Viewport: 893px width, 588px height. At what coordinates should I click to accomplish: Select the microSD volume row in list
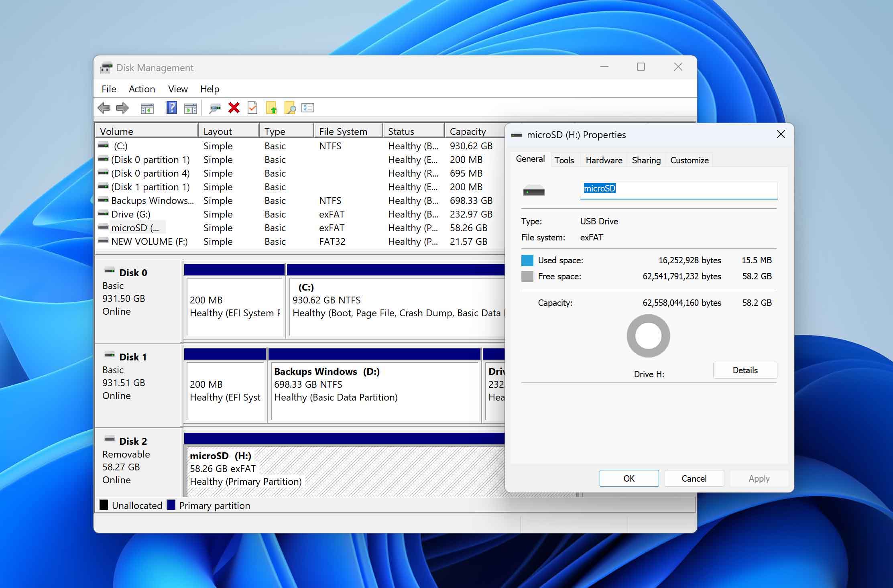point(300,228)
